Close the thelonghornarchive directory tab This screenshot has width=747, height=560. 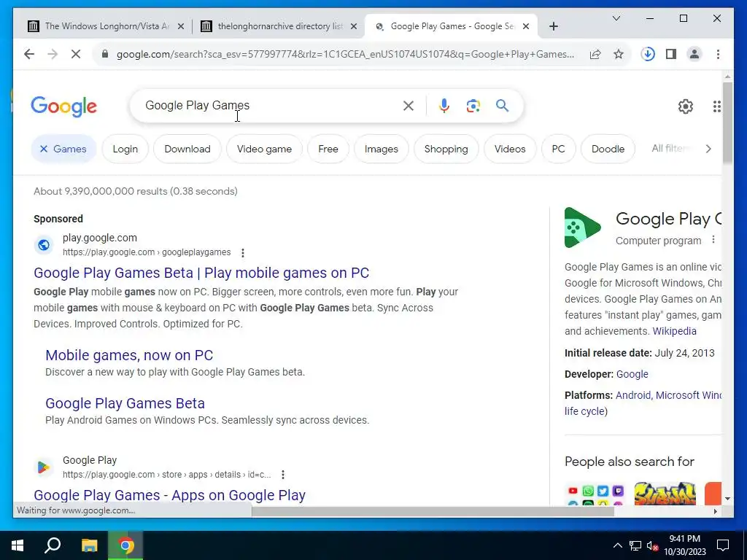pyautogui.click(x=354, y=27)
